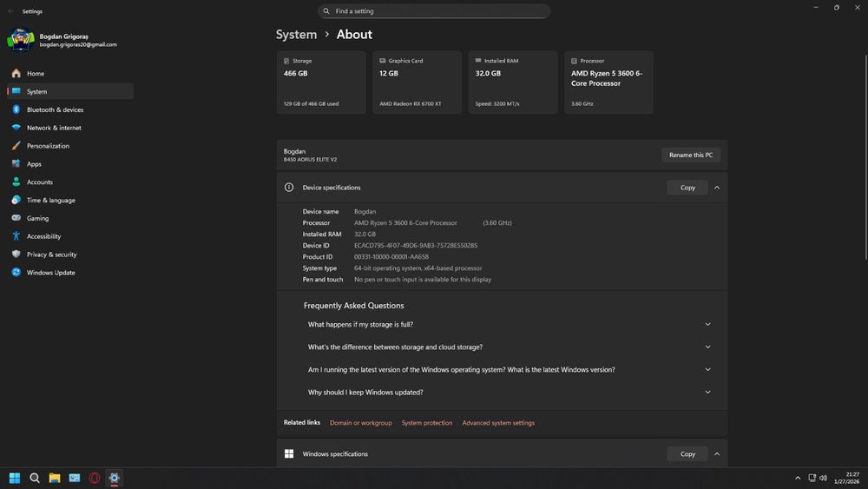Click the volume speaker icon in tray
The image size is (868, 489).
(823, 478)
